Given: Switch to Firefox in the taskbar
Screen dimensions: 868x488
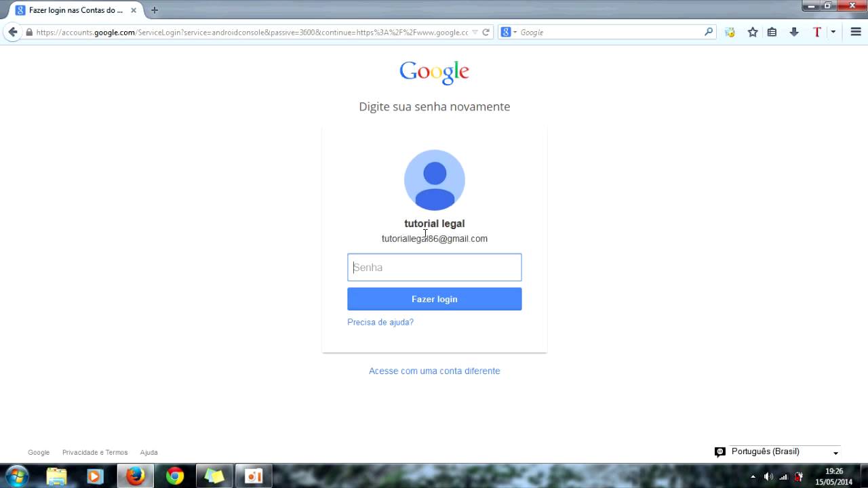Looking at the screenshot, I should pos(136,476).
